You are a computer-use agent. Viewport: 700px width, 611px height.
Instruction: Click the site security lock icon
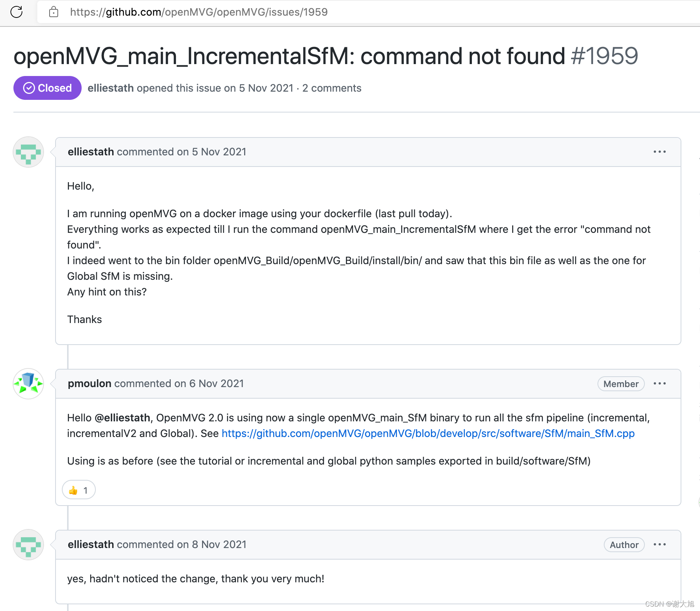point(54,12)
